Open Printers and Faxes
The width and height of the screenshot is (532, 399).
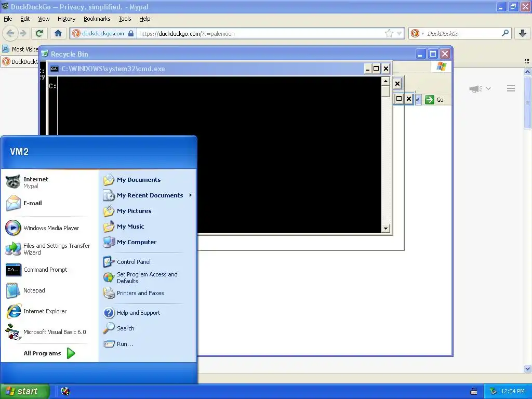click(x=148, y=293)
